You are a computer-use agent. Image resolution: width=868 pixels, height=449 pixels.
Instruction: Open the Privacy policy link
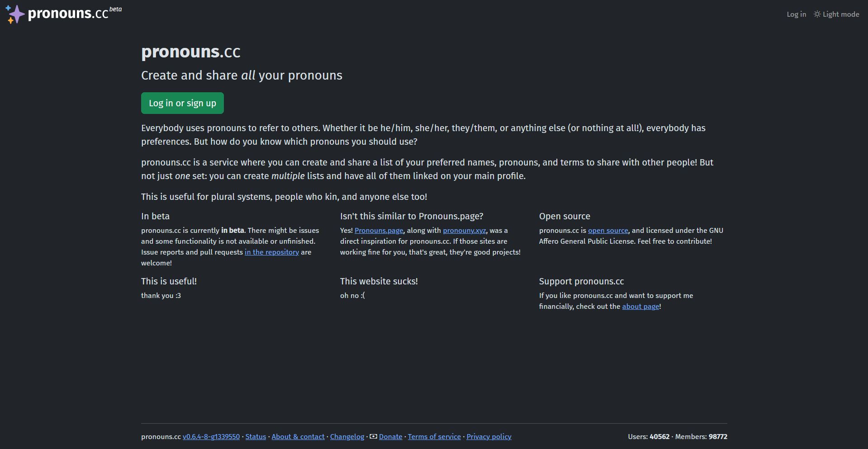(489, 436)
